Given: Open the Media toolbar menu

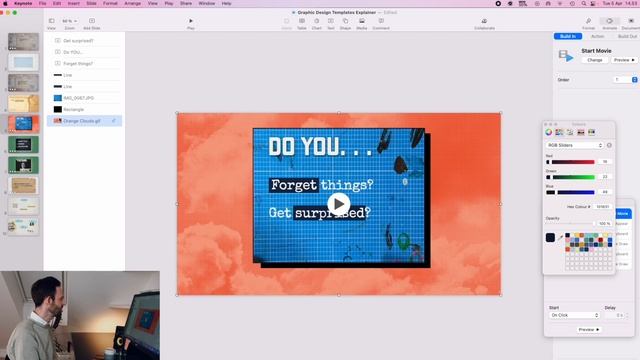Looking at the screenshot, I should pos(362,21).
